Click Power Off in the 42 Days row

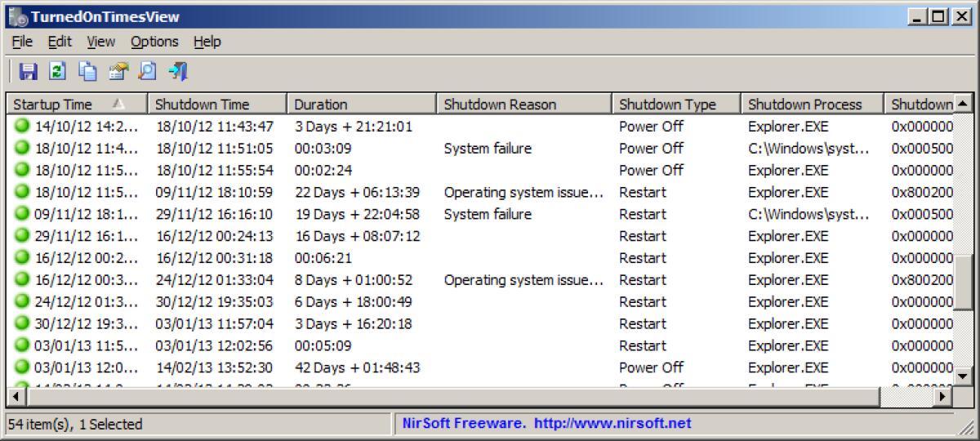tap(651, 367)
